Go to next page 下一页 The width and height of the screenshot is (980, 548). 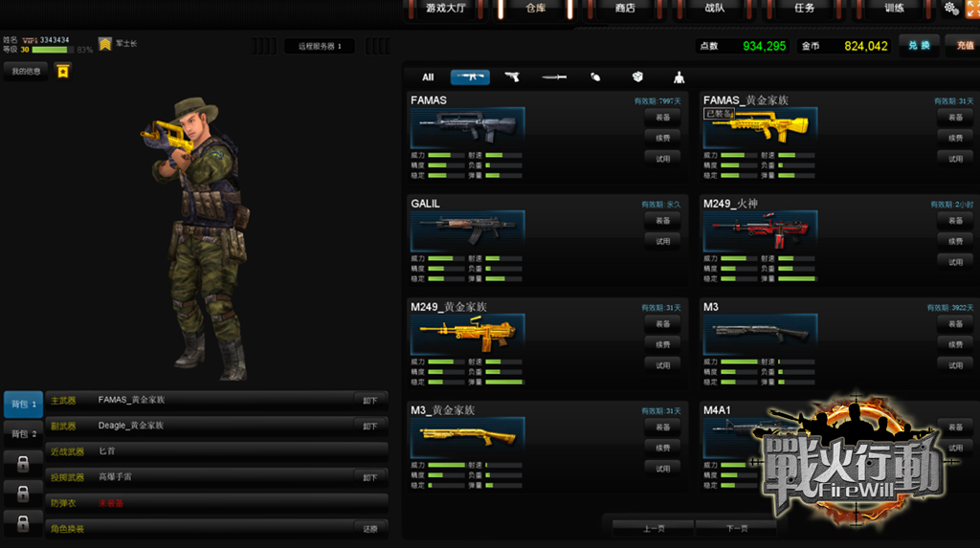click(x=736, y=528)
